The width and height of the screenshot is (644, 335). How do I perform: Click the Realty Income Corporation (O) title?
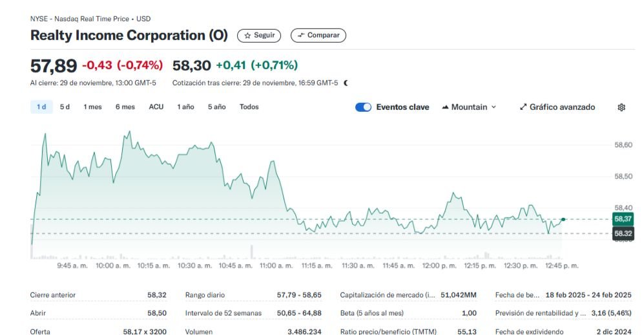tap(129, 36)
